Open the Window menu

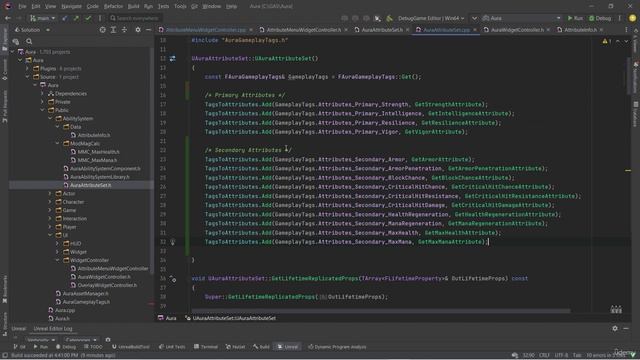(211, 7)
